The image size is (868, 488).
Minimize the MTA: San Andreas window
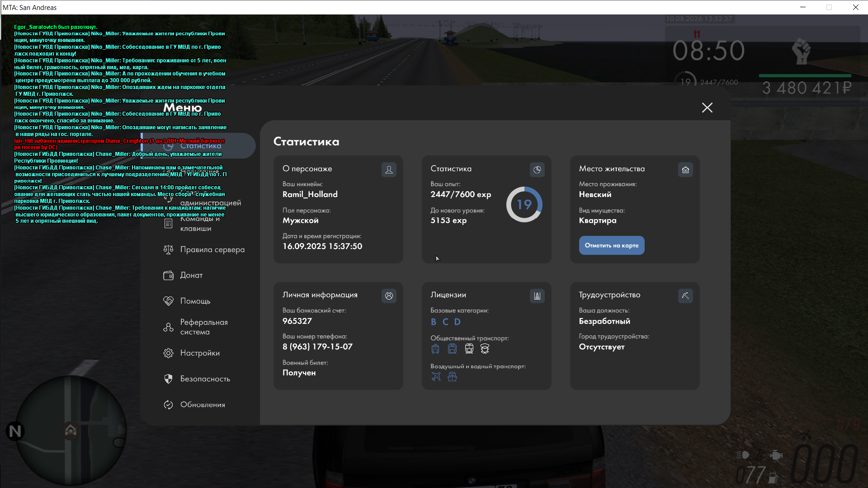pos(803,7)
